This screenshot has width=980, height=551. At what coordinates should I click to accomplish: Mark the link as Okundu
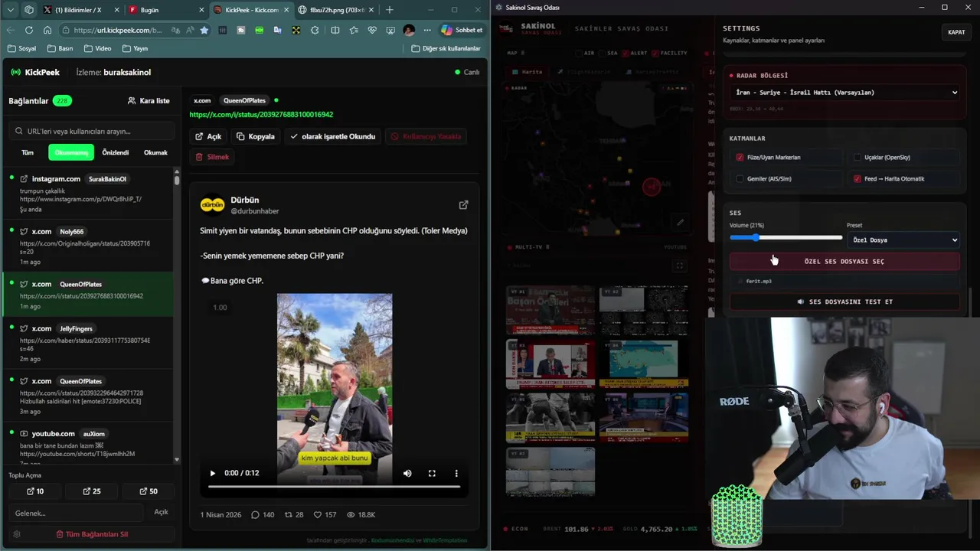pyautogui.click(x=333, y=136)
